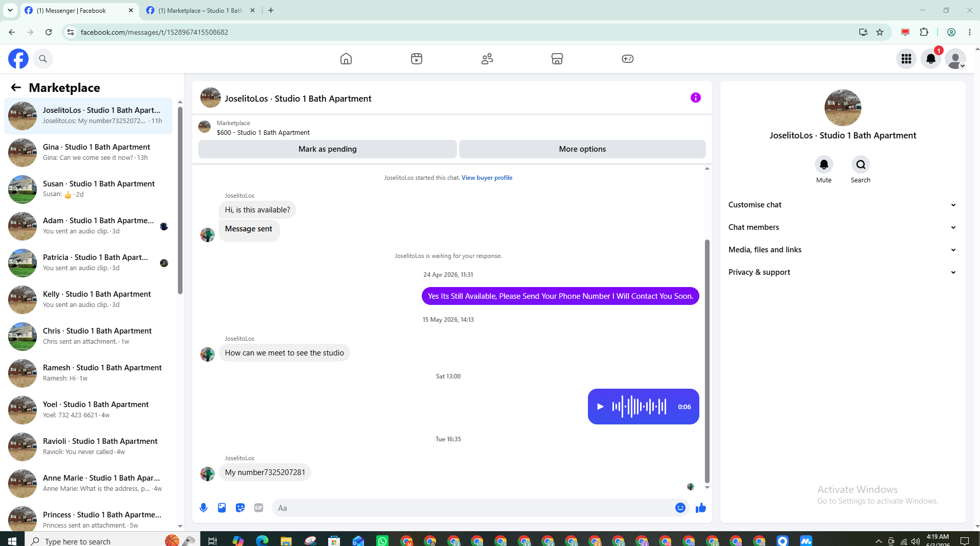Mute this conversation
This screenshot has height=546, width=980.
(824, 164)
